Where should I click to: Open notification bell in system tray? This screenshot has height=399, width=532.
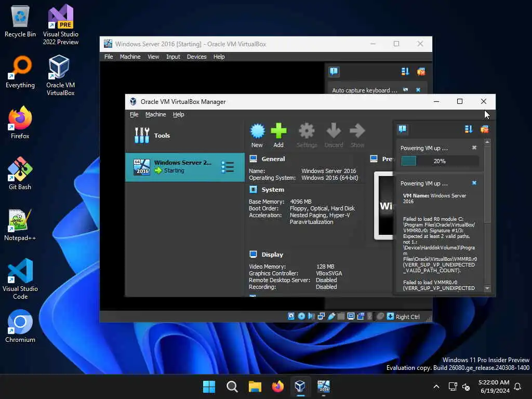tap(518, 387)
